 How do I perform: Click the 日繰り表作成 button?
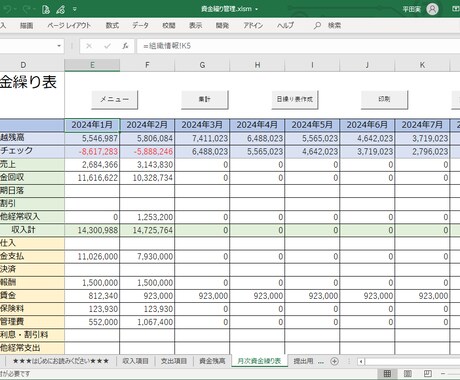tap(295, 99)
